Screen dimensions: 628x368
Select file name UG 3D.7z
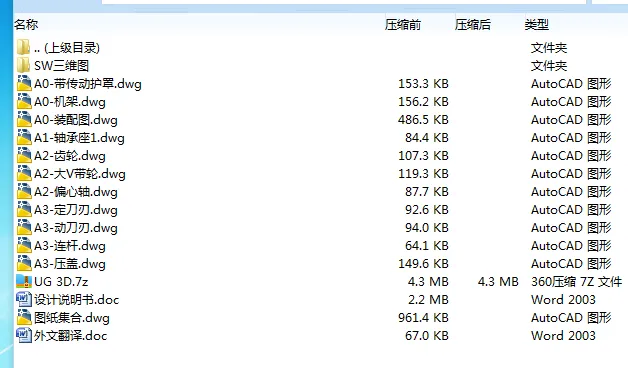tap(61, 282)
